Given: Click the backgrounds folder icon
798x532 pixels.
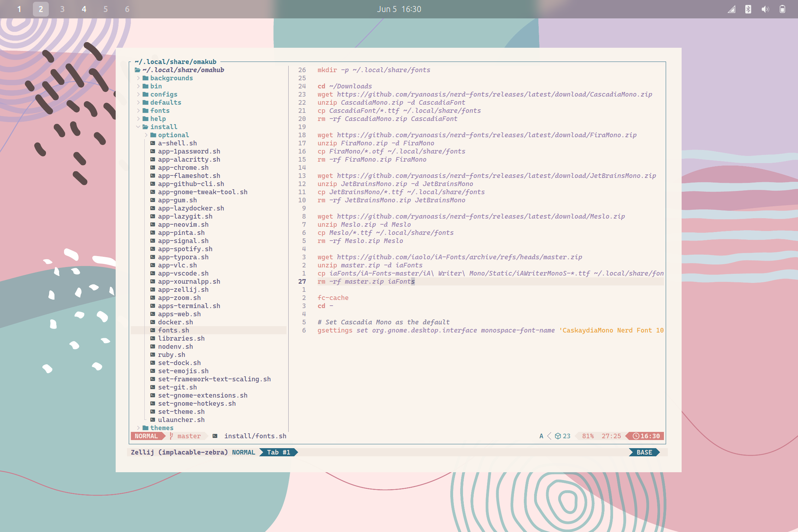Looking at the screenshot, I should click(x=145, y=78).
